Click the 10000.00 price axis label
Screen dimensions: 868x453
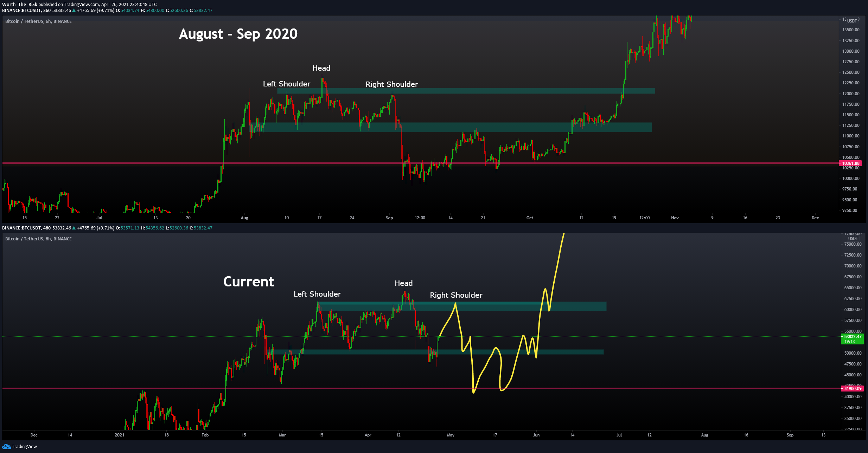click(851, 179)
